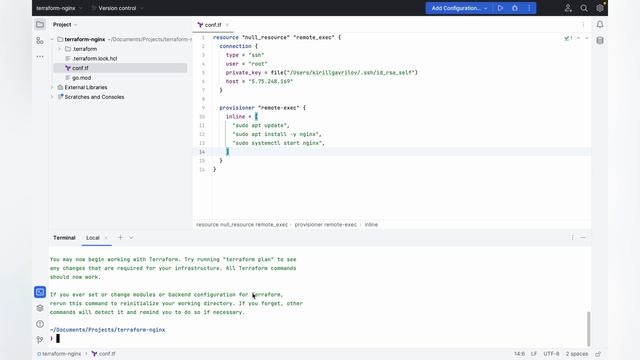This screenshot has width=640, height=360.
Task: Select the Local terminal tab
Action: tap(93, 238)
